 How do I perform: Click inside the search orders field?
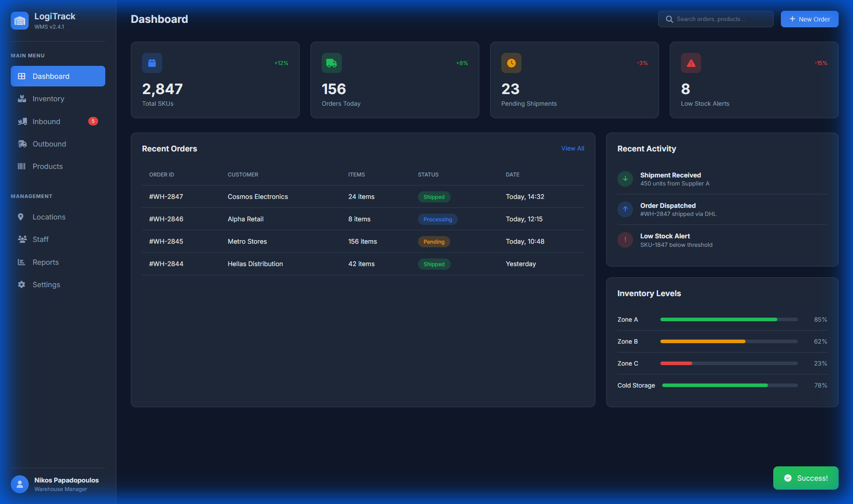tap(717, 19)
